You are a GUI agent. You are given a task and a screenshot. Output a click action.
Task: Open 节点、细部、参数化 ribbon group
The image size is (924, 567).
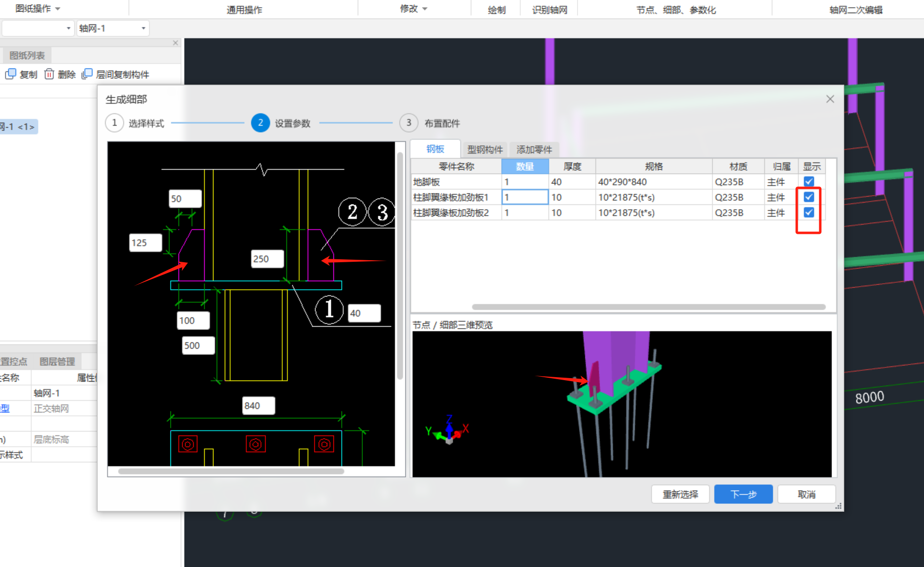click(x=676, y=10)
